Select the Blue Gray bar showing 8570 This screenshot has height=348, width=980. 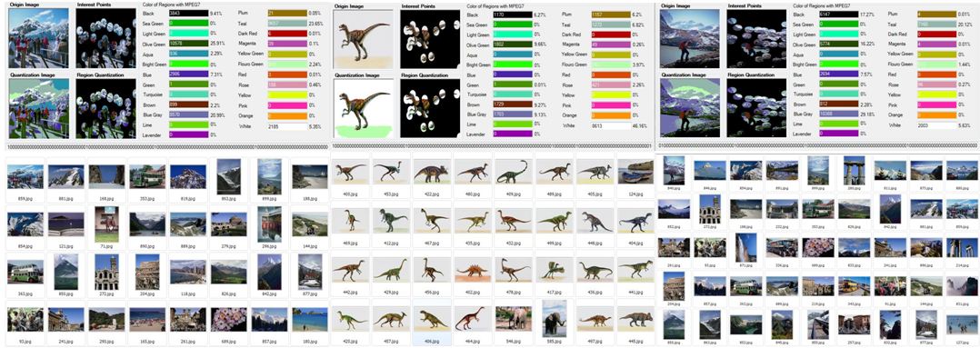[187, 115]
